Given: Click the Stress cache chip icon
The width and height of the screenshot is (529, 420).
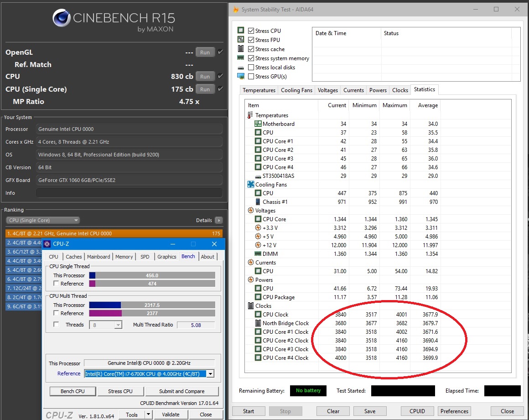Looking at the screenshot, I should click(240, 49).
